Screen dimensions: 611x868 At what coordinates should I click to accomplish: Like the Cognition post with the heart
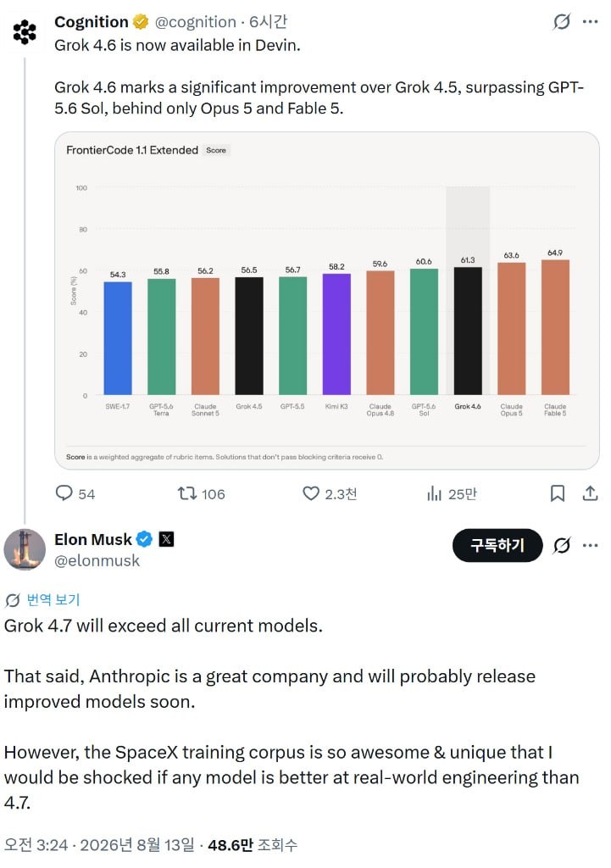coord(311,492)
